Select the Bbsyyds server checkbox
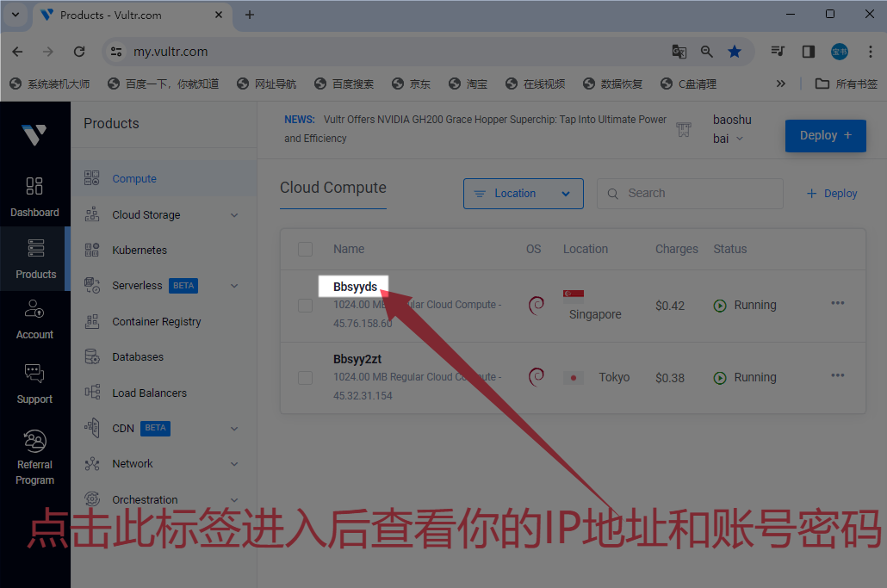This screenshot has height=588, width=887. pos(305,305)
